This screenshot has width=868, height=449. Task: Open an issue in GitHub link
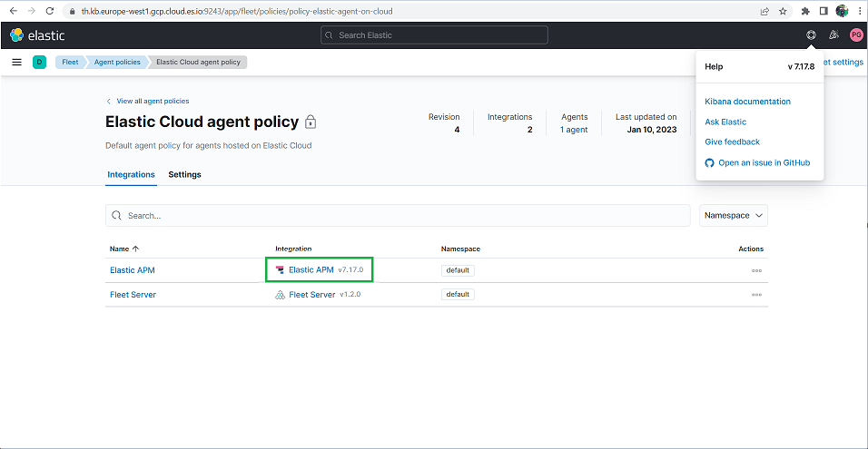click(764, 163)
